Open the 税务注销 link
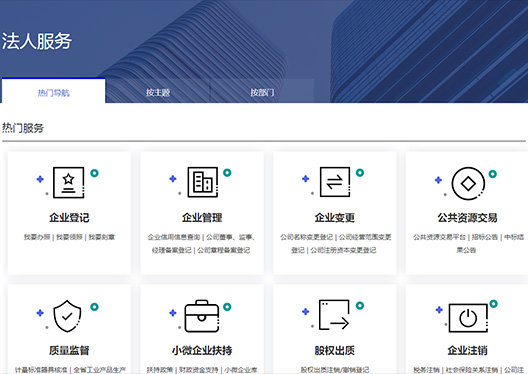Image resolution: width=528 pixels, height=374 pixels. [427, 370]
